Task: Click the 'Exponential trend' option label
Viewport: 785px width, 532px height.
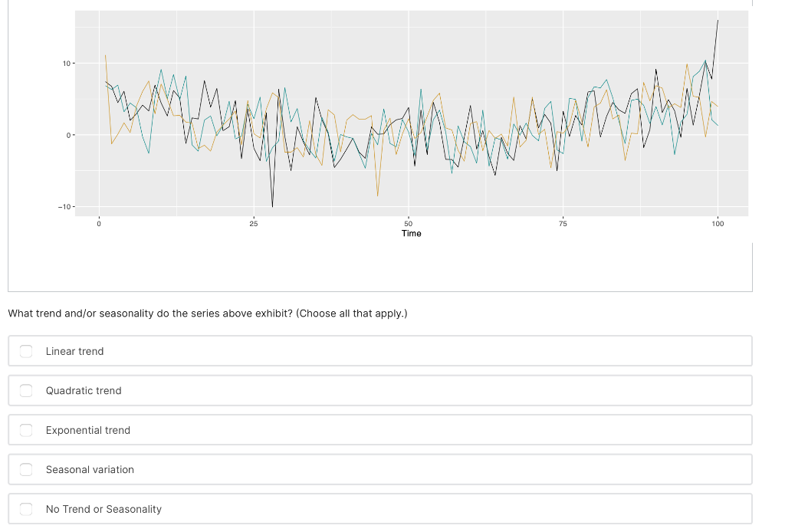Action: [x=88, y=430]
